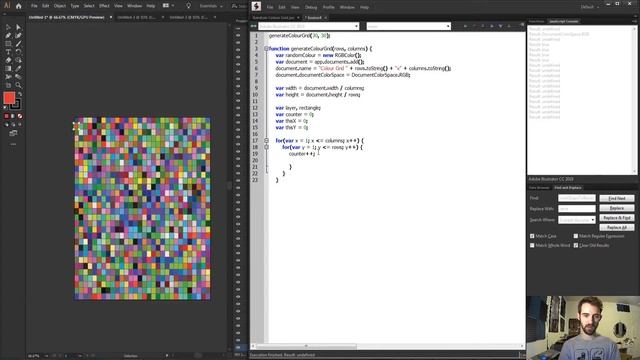
Task: Select the Selection tool in Illustrator
Action: click(x=8, y=27)
